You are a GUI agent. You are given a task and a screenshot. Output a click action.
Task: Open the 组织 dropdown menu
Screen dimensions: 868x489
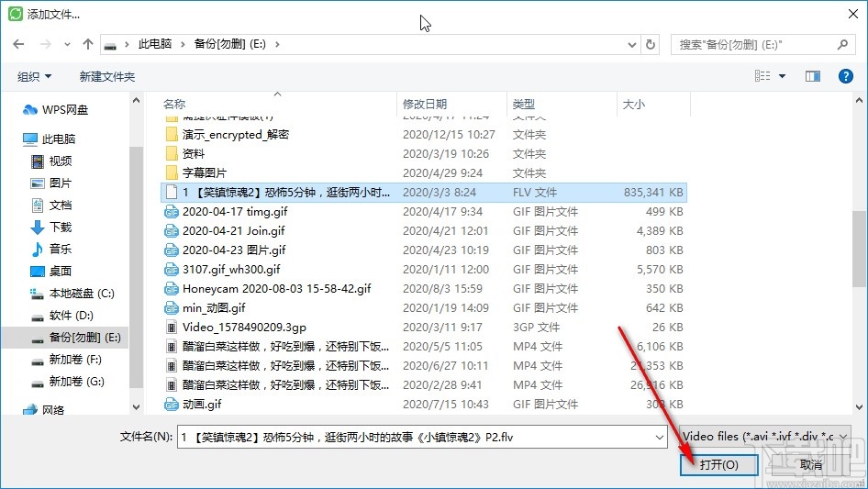34,76
